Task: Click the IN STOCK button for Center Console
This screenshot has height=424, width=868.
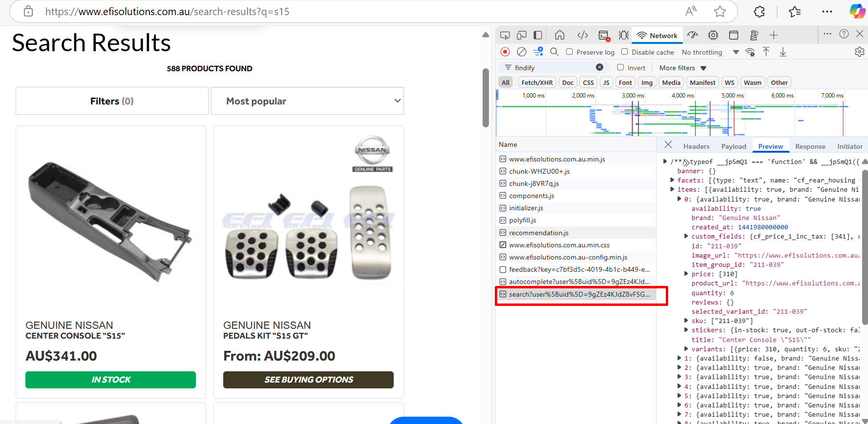Action: [110, 380]
